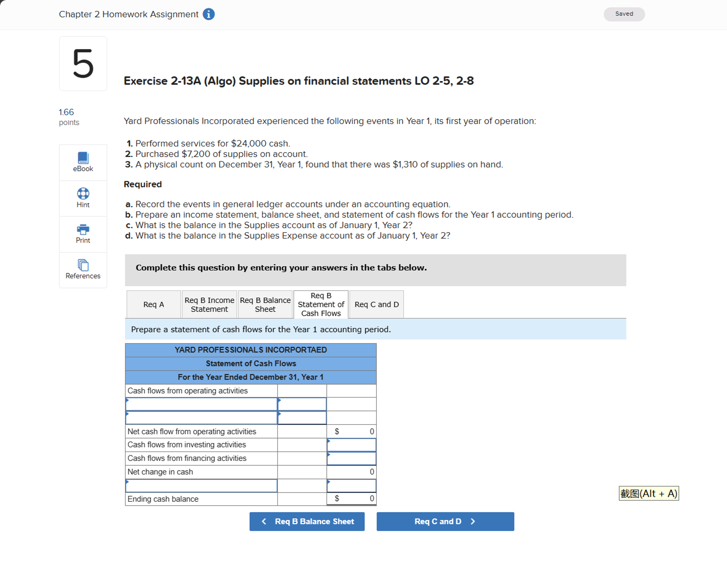Switch to the Req A tab
This screenshot has width=727, height=588.
(154, 304)
